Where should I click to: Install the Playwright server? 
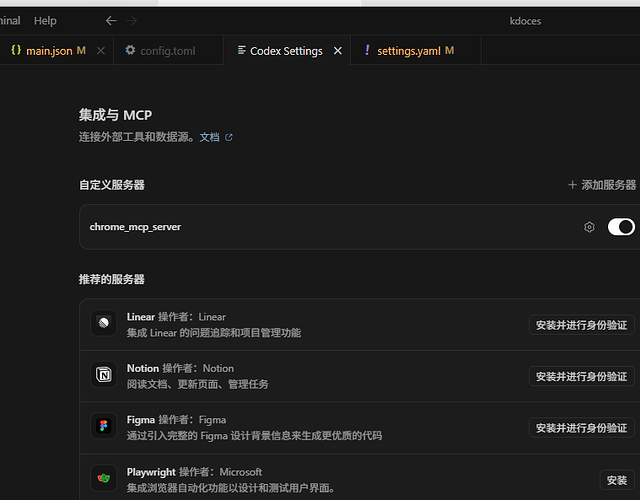617,480
